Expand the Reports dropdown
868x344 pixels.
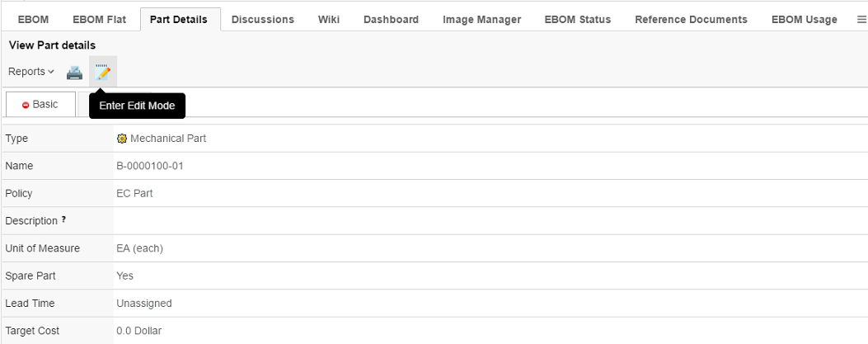tap(31, 72)
